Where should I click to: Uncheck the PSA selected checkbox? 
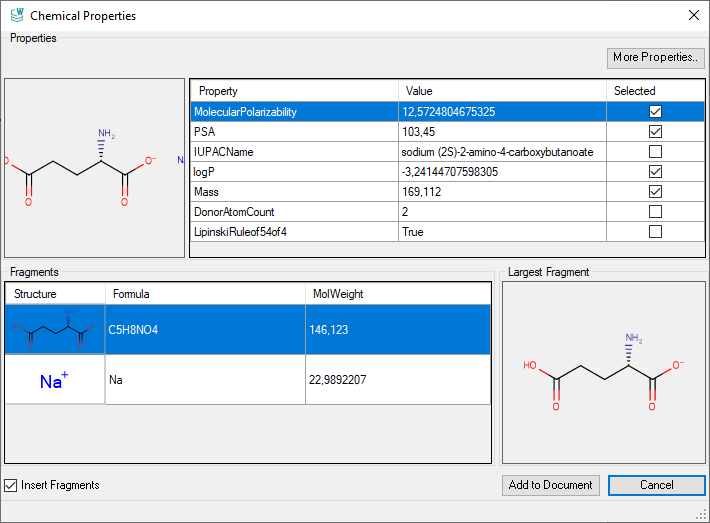coord(656,132)
